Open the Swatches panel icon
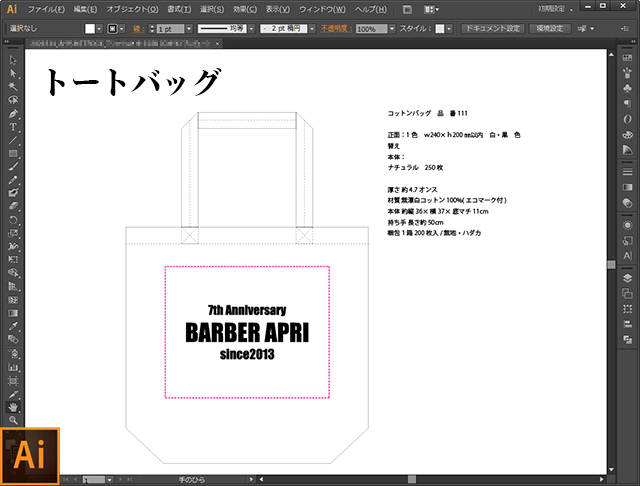 [627, 58]
